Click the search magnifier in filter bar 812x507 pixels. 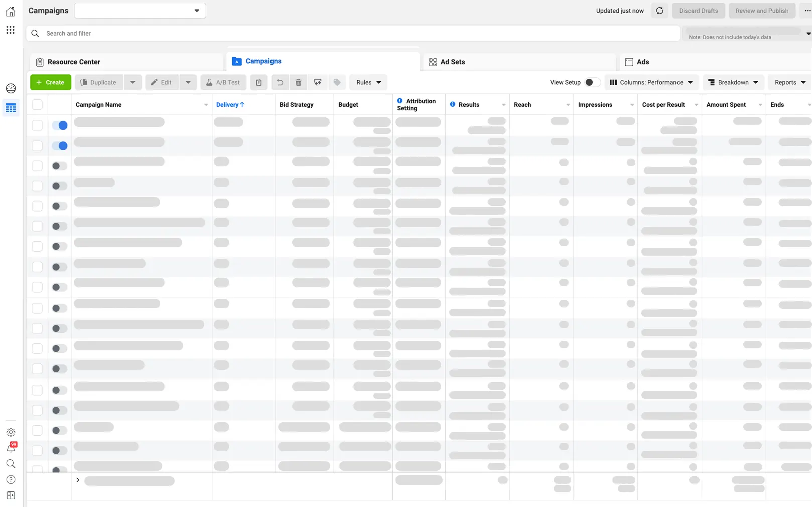coord(35,33)
